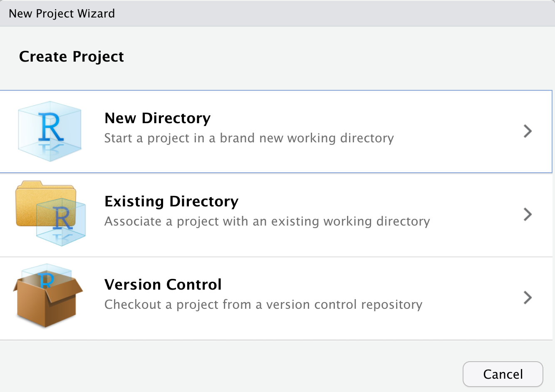Click the "Create Project" header text
This screenshot has width=555, height=392.
pyautogui.click(x=71, y=57)
